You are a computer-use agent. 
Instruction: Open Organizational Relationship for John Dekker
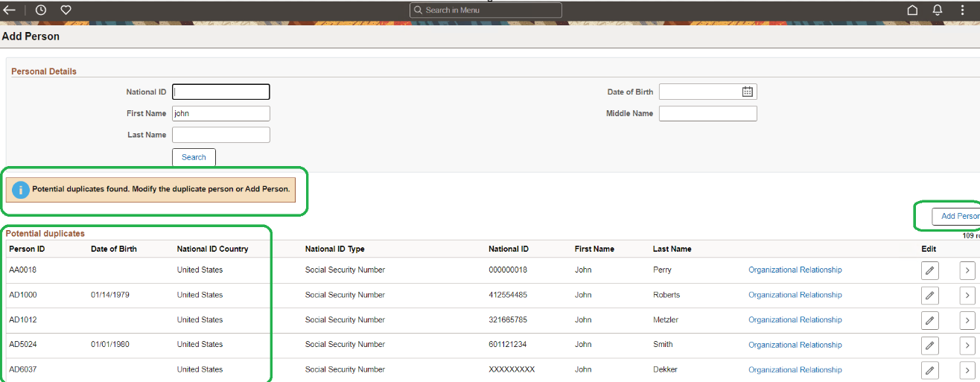(795, 369)
